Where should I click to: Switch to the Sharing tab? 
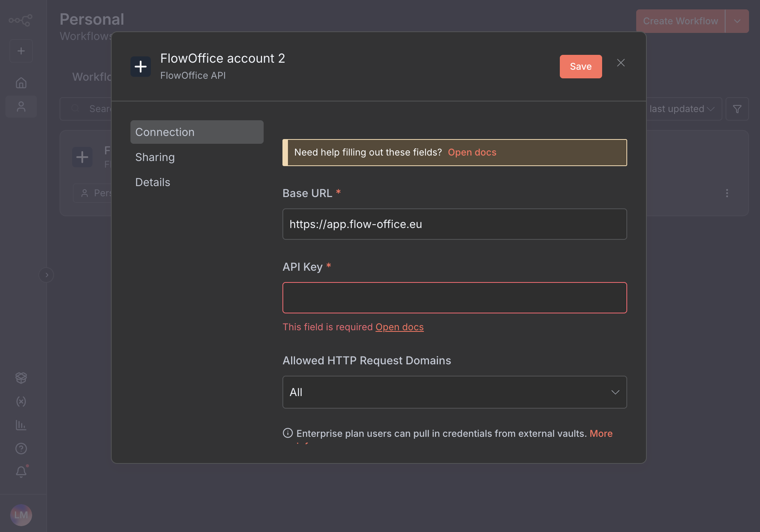coord(155,157)
